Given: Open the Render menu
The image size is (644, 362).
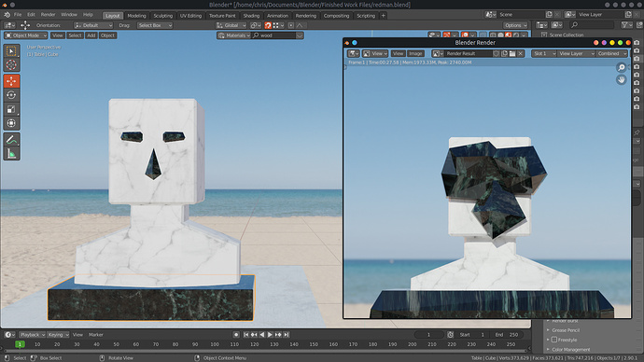Looking at the screenshot, I should tap(48, 15).
